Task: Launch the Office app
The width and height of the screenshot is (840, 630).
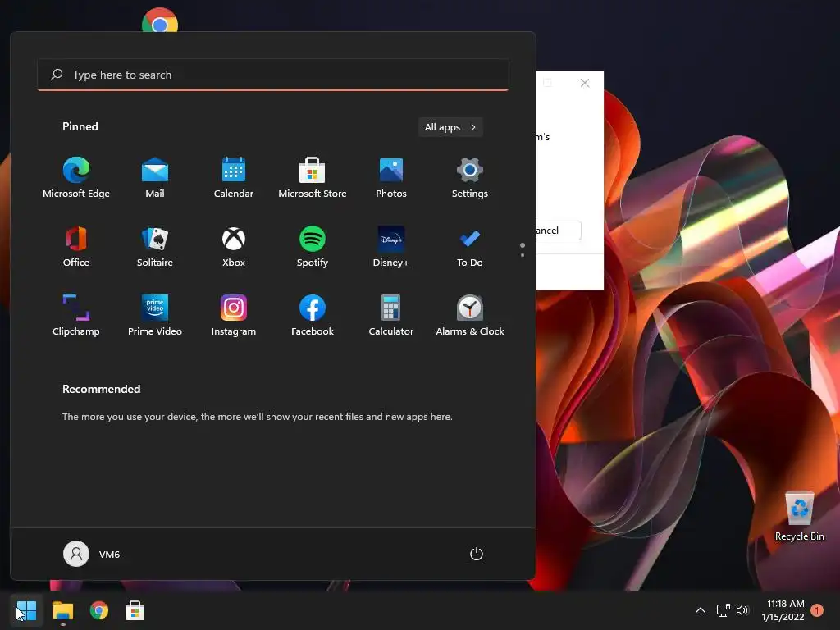Action: (76, 247)
